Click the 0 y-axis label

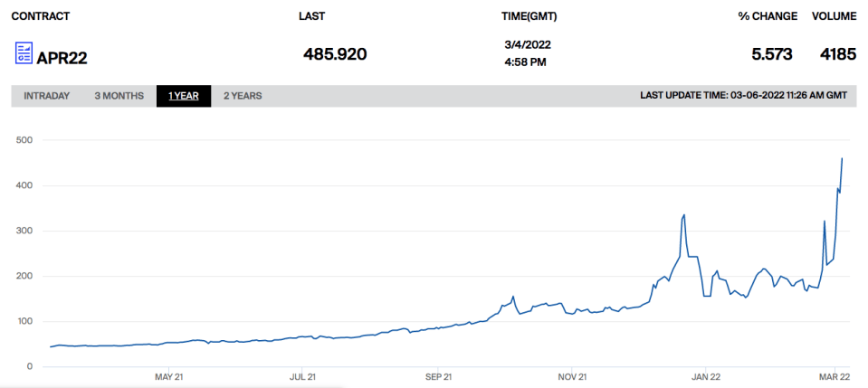point(31,366)
